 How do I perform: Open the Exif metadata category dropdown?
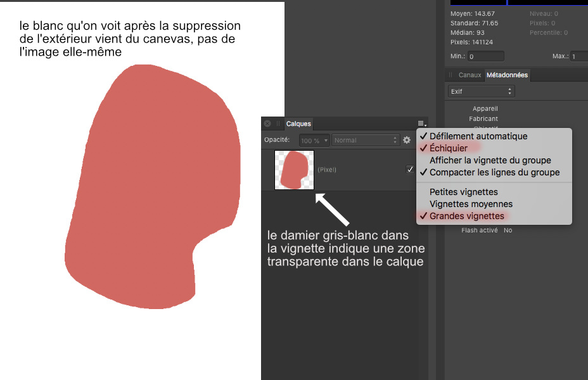[x=481, y=91]
